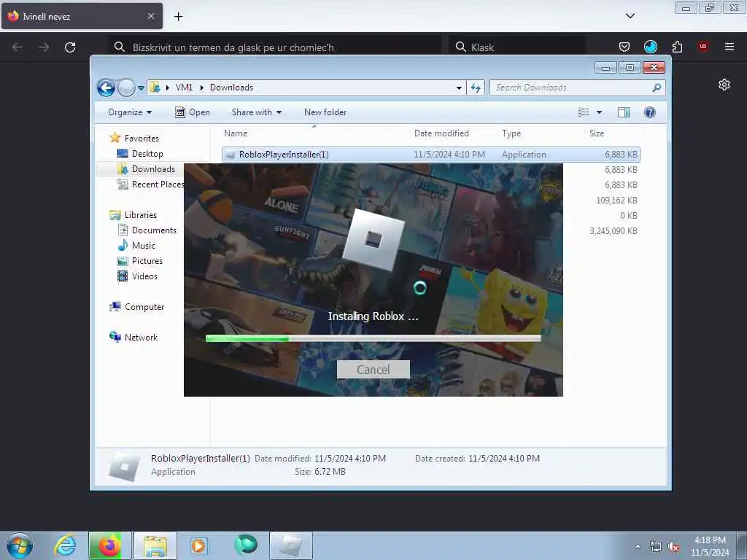Click the Explorer Forward arrow button
Viewport: 747px width, 560px height.
click(126, 87)
